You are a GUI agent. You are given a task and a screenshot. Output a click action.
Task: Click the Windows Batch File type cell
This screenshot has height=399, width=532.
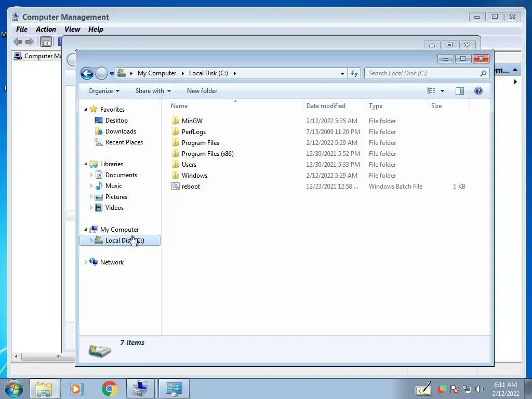click(395, 187)
